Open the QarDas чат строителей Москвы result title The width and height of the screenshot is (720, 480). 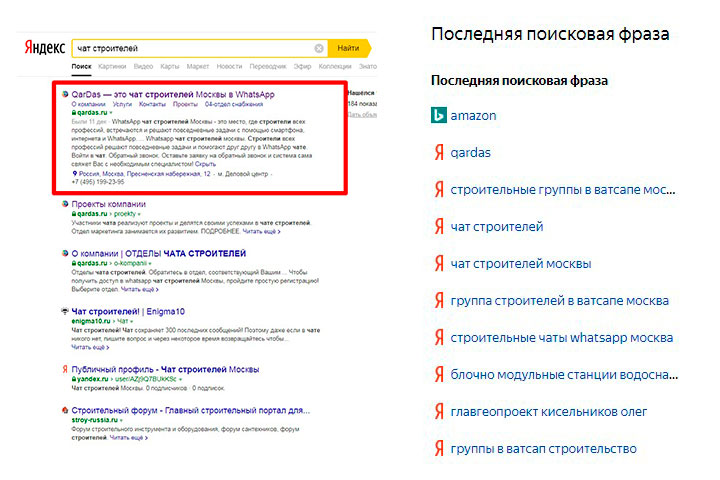click(173, 94)
